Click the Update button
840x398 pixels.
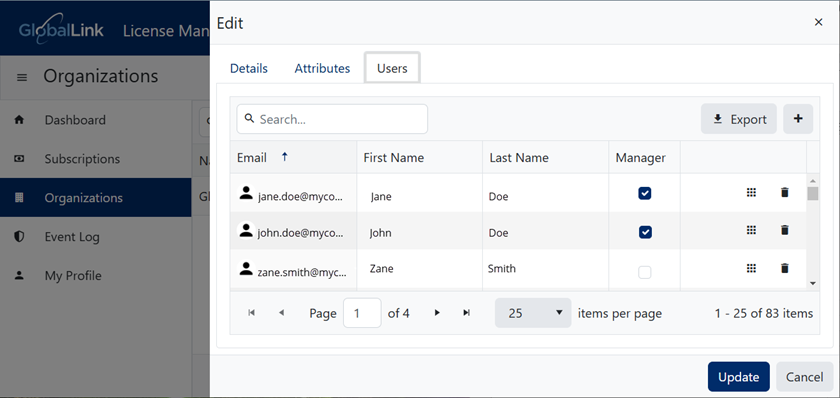[x=739, y=377]
